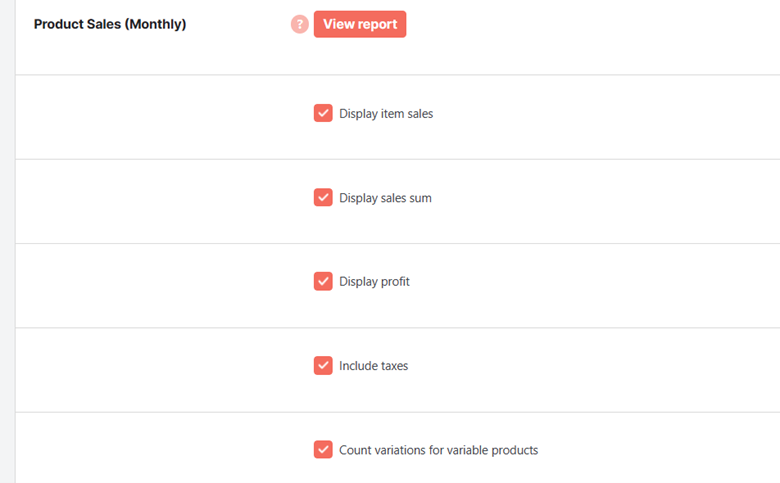Toggle the Display sales sum checkbox
The height and width of the screenshot is (483, 780).
coord(323,197)
